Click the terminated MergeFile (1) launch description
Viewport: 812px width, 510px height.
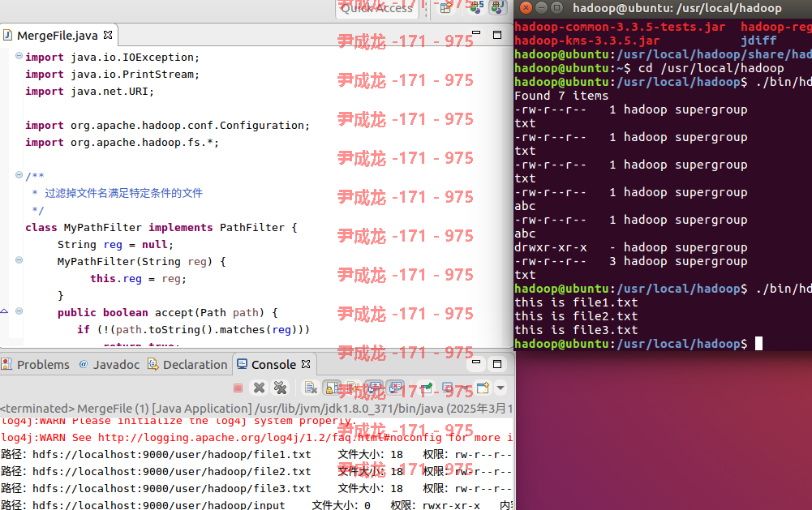(256, 409)
